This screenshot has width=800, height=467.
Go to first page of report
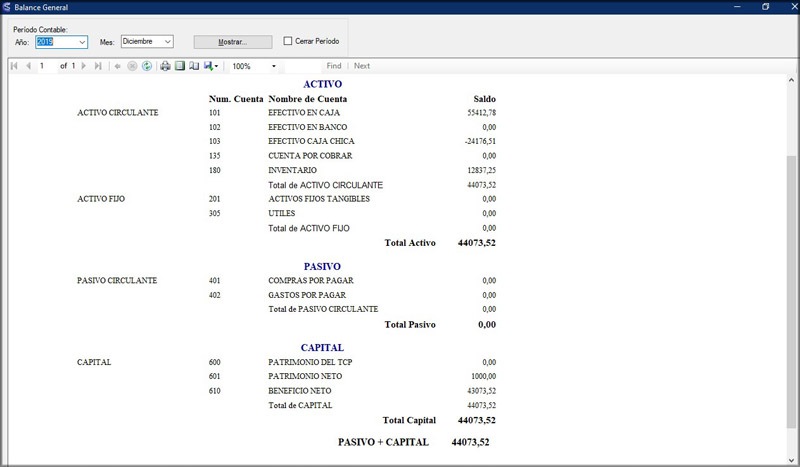point(14,66)
